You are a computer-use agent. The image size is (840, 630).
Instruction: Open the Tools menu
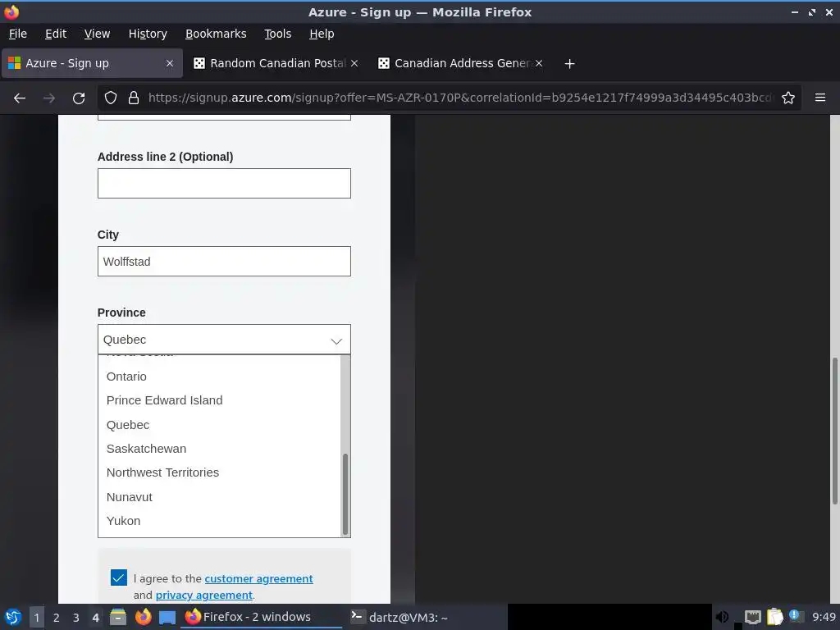277,34
